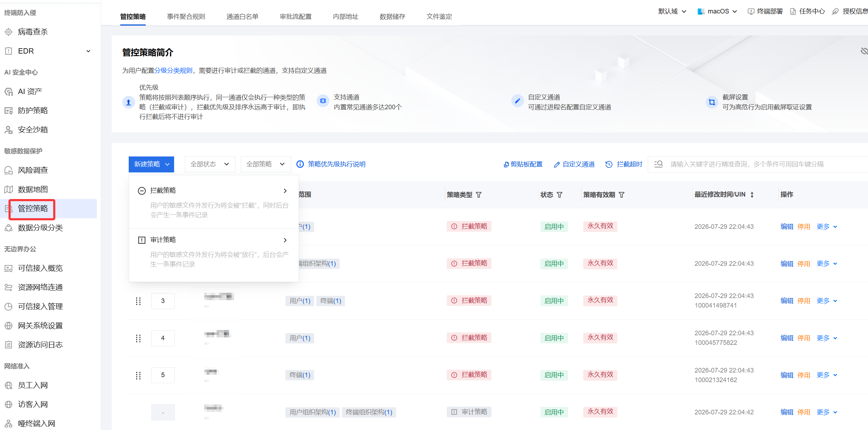Click the 访客入网 sidebar icon
868x430 pixels.
point(9,404)
